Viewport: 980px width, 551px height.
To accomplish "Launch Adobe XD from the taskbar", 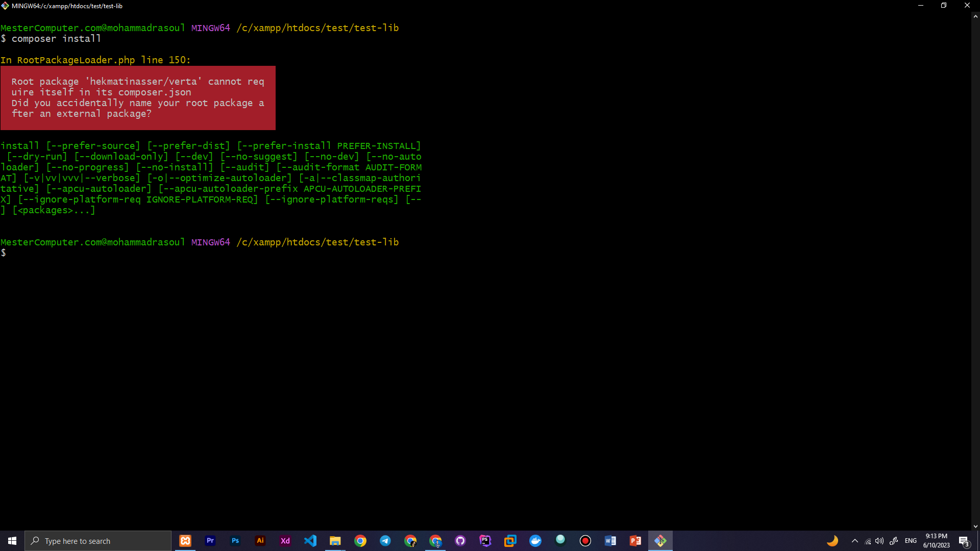I will [x=285, y=541].
